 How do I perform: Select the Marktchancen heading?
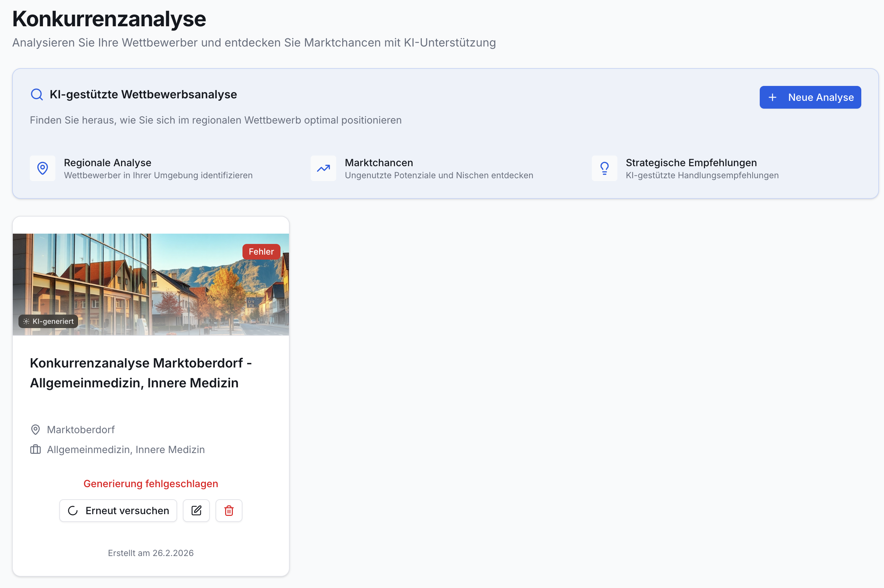point(379,163)
